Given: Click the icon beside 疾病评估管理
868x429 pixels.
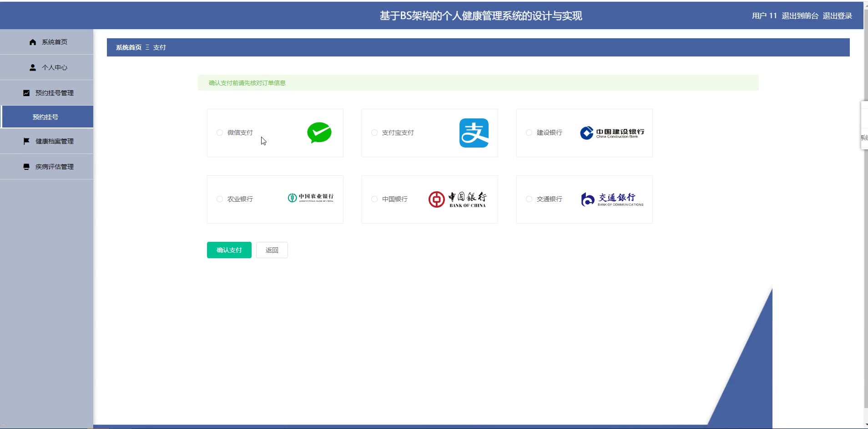Looking at the screenshot, I should [26, 167].
